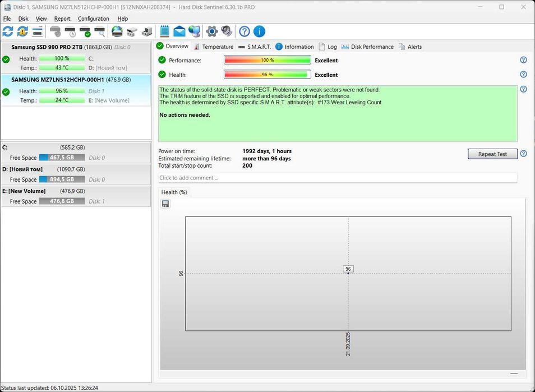Click the 43 °C temperature bar
The image size is (535, 392).
tap(62, 67)
